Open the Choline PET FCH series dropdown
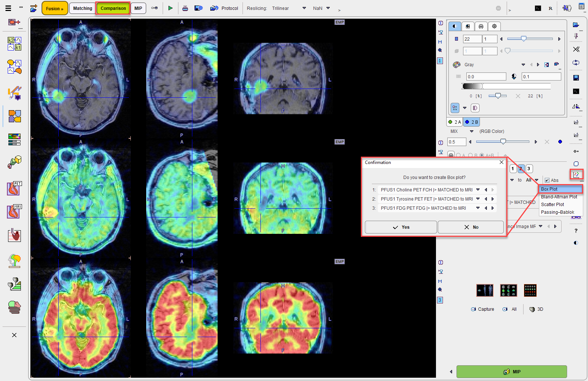 point(478,190)
